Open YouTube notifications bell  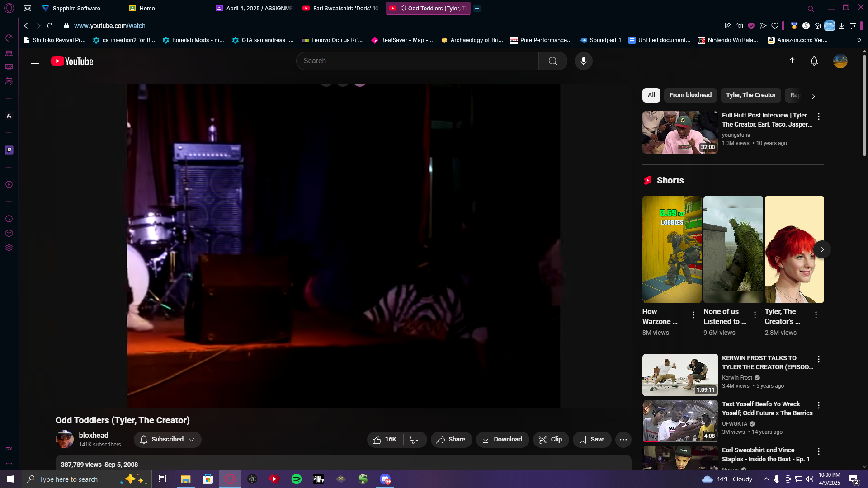pos(814,61)
